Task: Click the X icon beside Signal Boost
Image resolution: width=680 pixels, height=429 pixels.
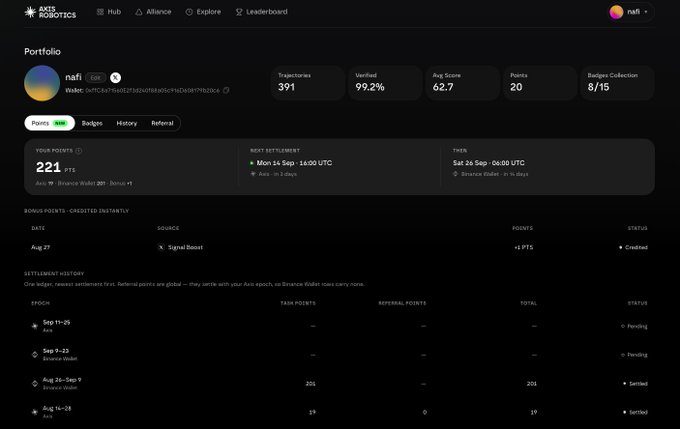Action: pyautogui.click(x=161, y=247)
